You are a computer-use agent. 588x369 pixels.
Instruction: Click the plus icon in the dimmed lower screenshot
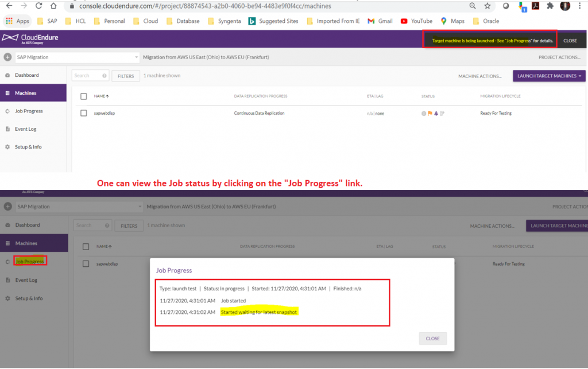coord(8,207)
